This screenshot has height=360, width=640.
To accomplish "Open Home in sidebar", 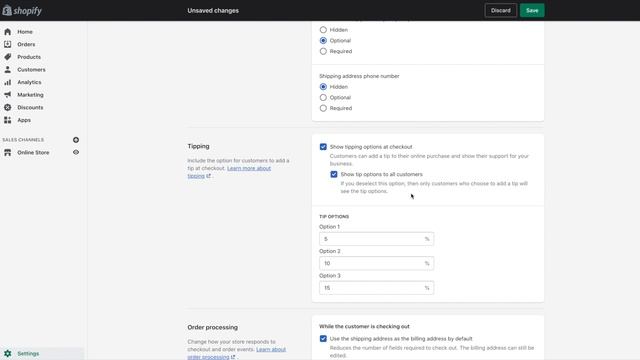I will coord(25,31).
